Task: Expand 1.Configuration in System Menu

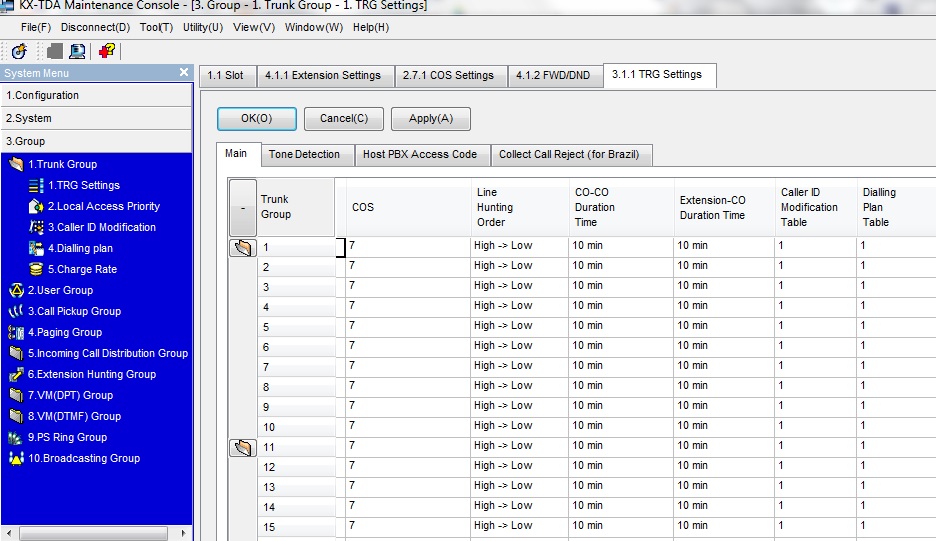Action: coord(97,96)
